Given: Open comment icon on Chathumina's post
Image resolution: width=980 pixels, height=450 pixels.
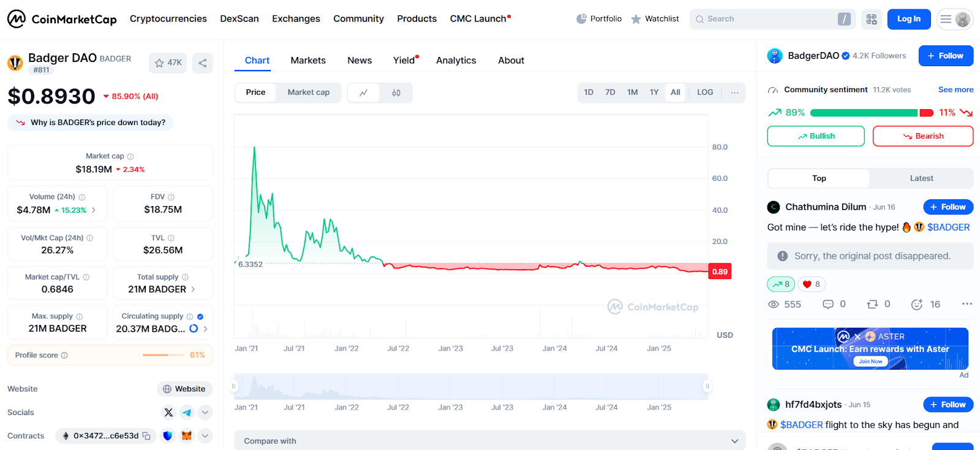Looking at the screenshot, I should click(x=828, y=305).
